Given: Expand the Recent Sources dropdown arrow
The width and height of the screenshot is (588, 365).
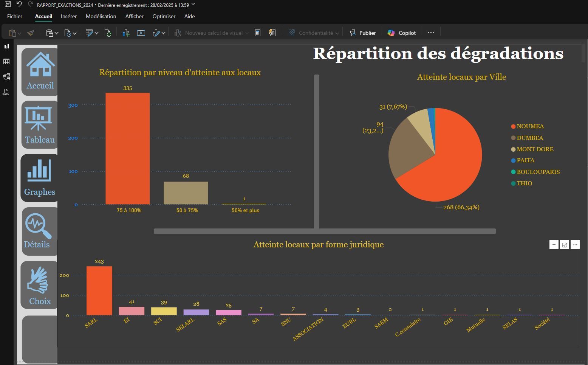Looking at the screenshot, I should (74, 33).
